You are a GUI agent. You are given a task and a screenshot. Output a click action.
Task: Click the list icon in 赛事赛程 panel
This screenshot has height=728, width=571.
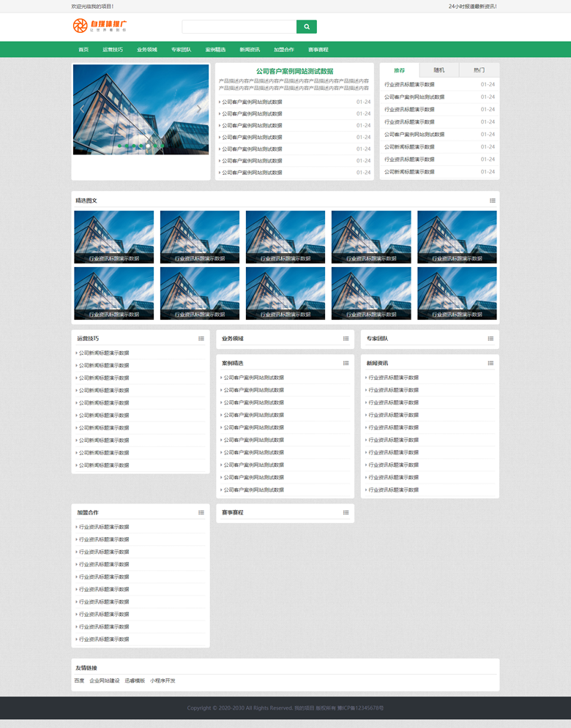(346, 513)
